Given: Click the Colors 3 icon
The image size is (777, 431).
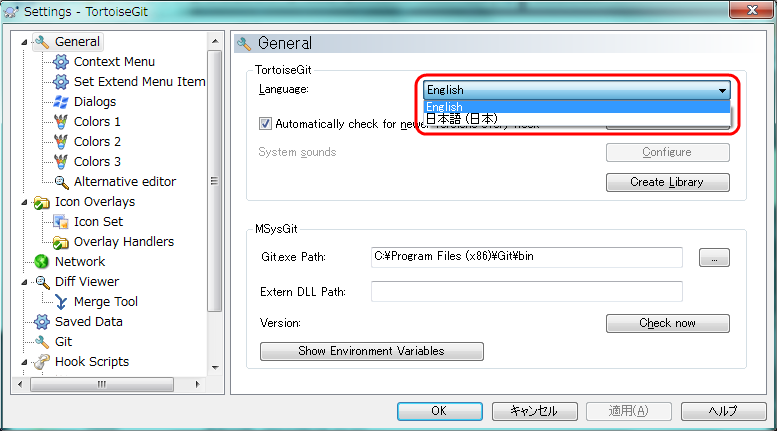Looking at the screenshot, I should coord(61,162).
